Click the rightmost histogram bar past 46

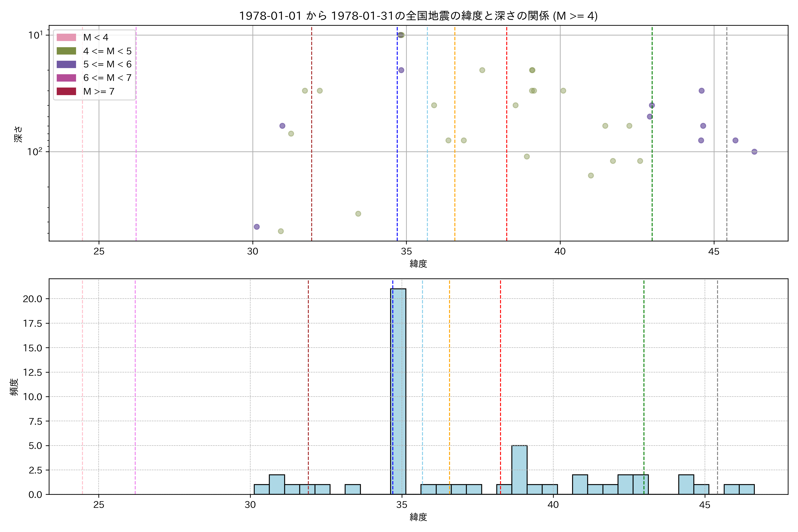tap(746, 489)
